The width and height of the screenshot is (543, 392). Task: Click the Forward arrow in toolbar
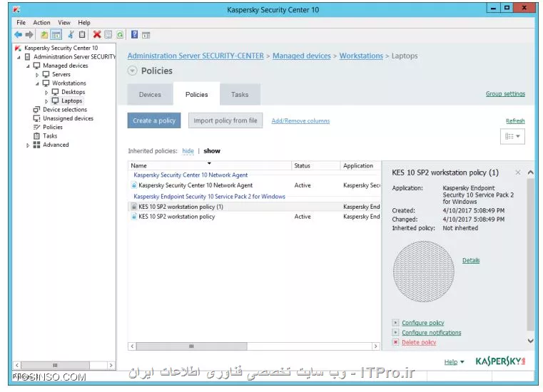[x=29, y=35]
